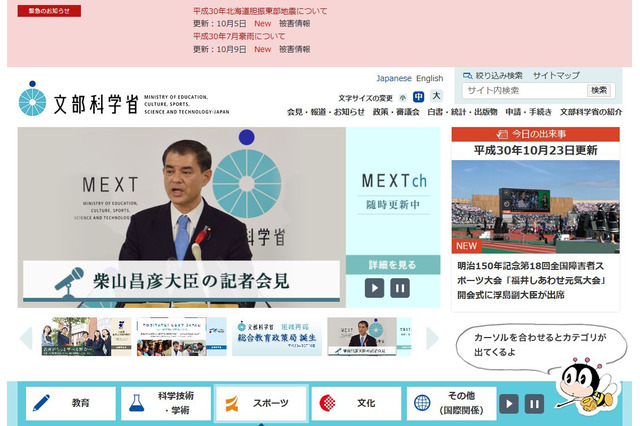Switch site language to English

click(429, 78)
